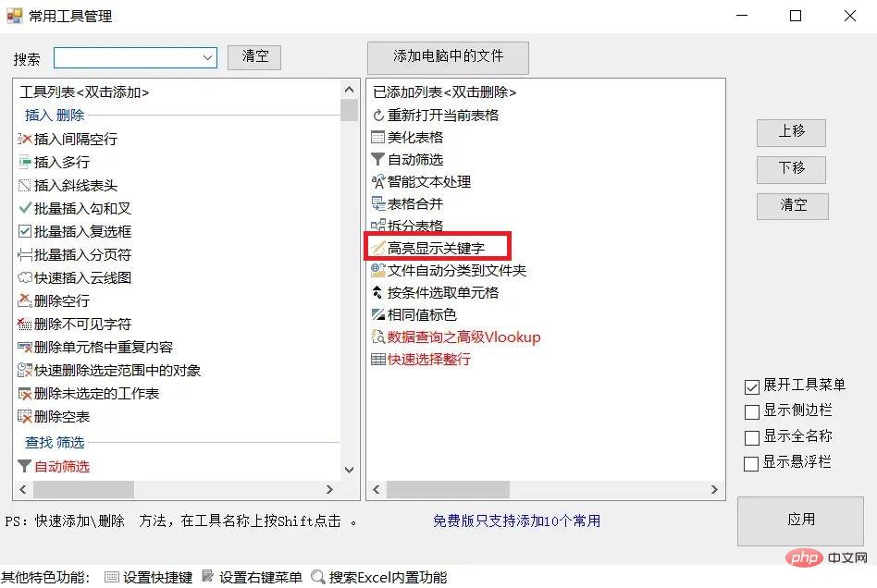Image resolution: width=877 pixels, height=588 pixels.
Task: Click the 智能文本处理 icon
Action: (378, 181)
